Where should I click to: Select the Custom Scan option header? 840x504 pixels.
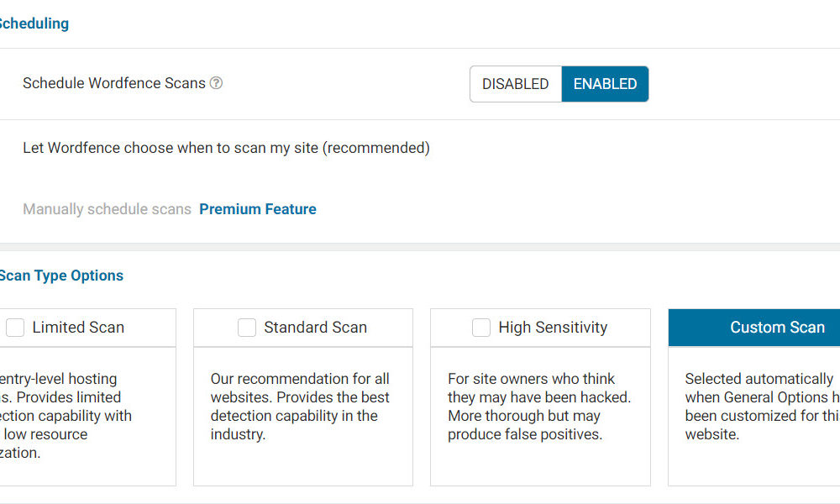tap(777, 328)
